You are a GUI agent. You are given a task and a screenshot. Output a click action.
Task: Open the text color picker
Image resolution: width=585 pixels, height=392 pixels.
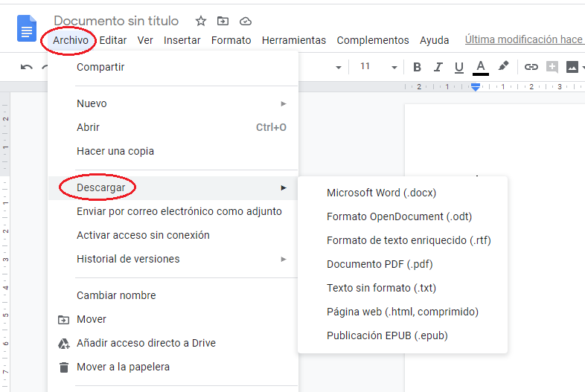[481, 67]
